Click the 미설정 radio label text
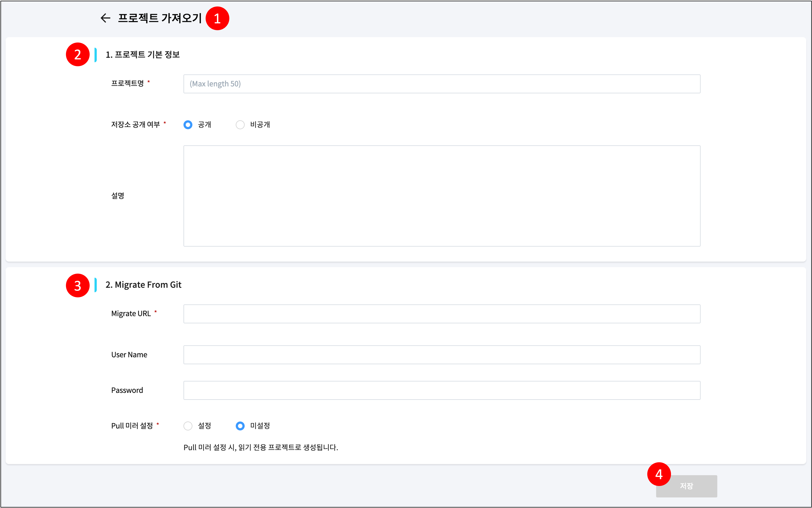 [260, 426]
